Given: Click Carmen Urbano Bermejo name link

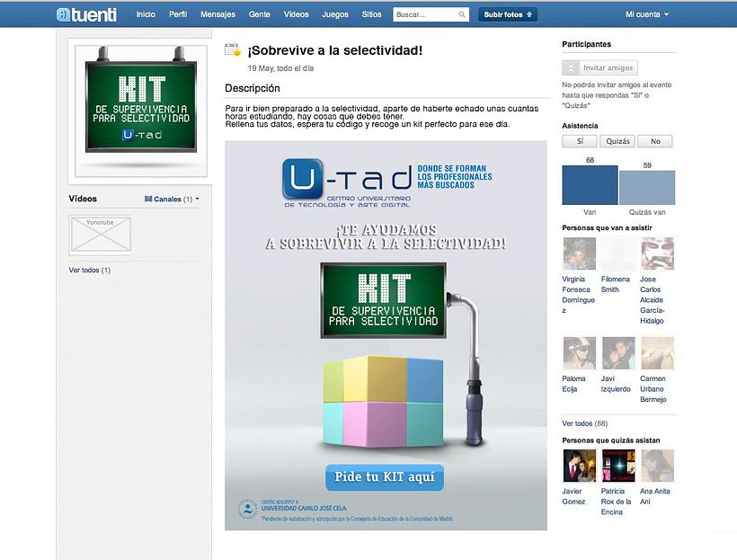Looking at the screenshot, I should pos(653,389).
